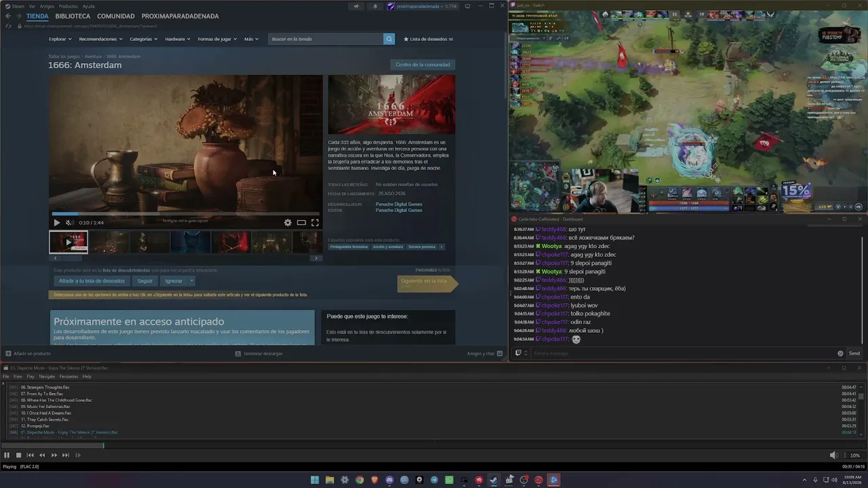Screen dimensions: 868x488
Task: Click 'Añadir un producto' in Steam footer
Action: click(28, 353)
